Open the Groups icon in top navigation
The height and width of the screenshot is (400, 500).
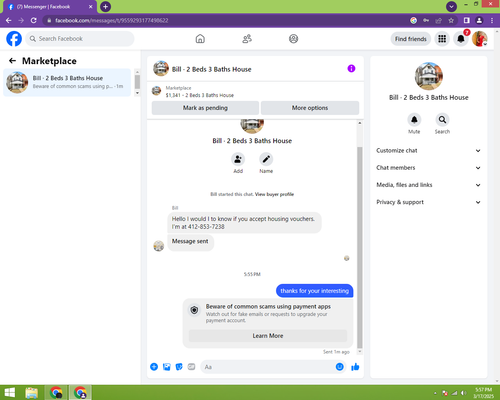click(293, 39)
